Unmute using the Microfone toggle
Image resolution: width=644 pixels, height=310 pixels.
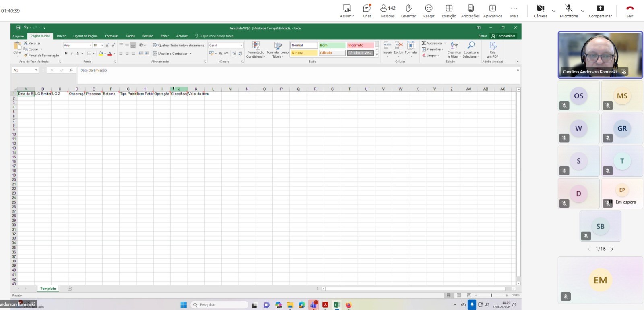[x=568, y=8]
